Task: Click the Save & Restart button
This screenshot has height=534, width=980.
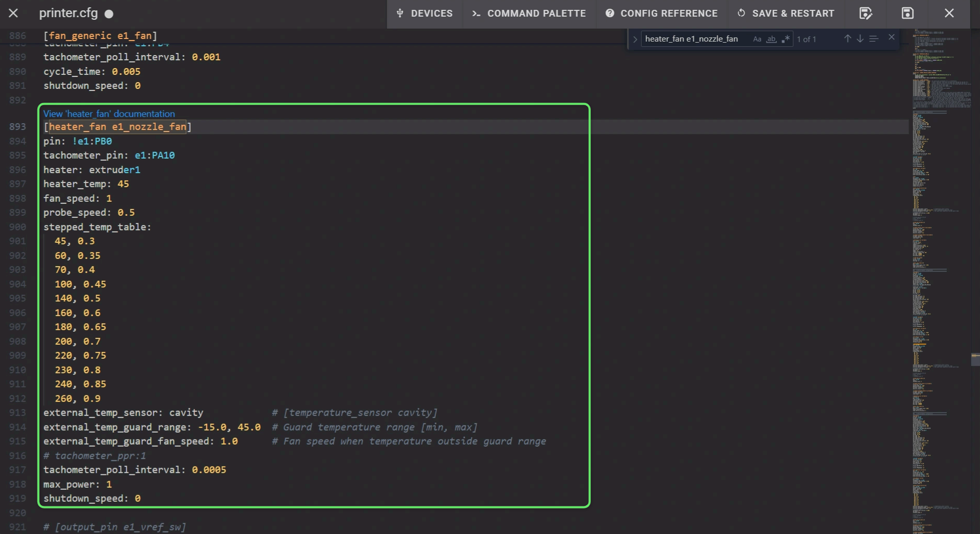Action: [x=786, y=14]
